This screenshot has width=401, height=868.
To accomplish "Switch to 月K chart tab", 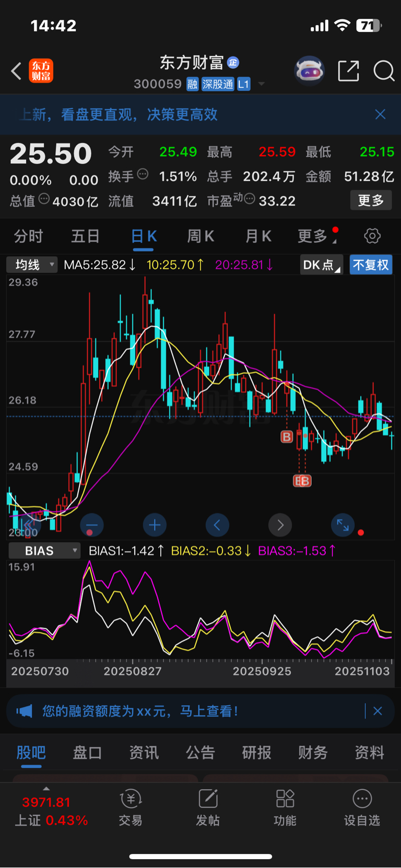I will point(258,236).
